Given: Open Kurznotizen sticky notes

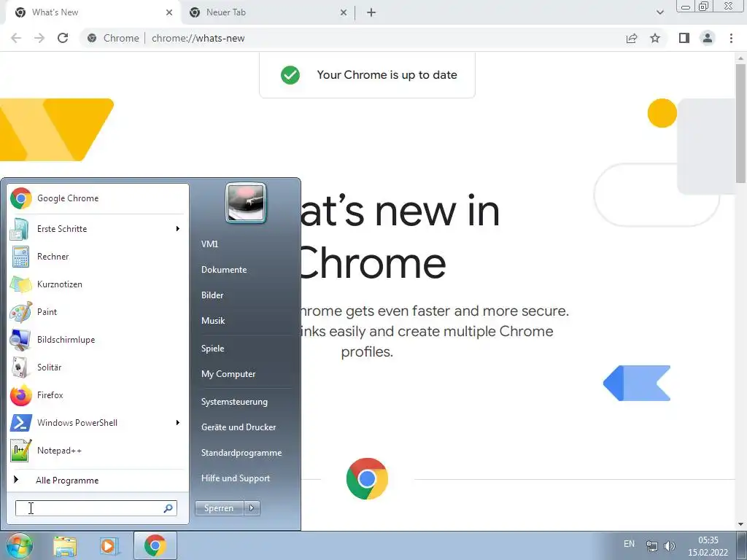Looking at the screenshot, I should pos(97,284).
